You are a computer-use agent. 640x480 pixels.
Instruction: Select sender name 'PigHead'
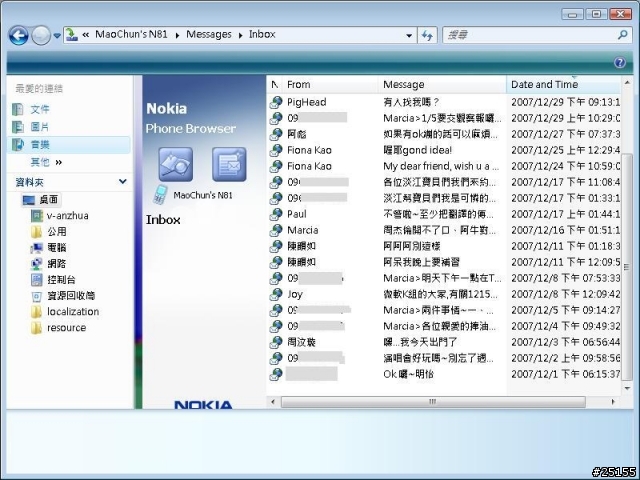point(307,102)
